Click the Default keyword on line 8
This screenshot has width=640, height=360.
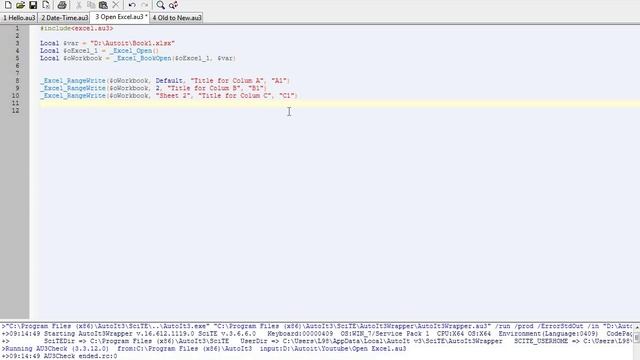[169, 81]
